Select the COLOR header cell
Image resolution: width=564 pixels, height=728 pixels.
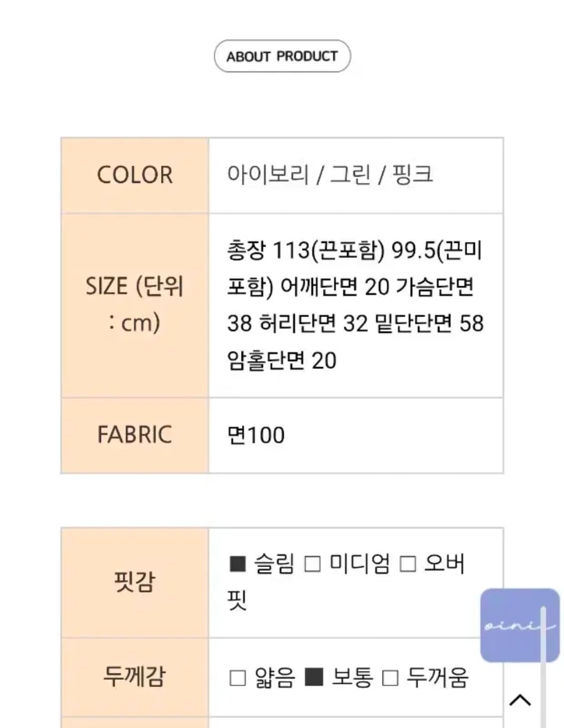135,175
